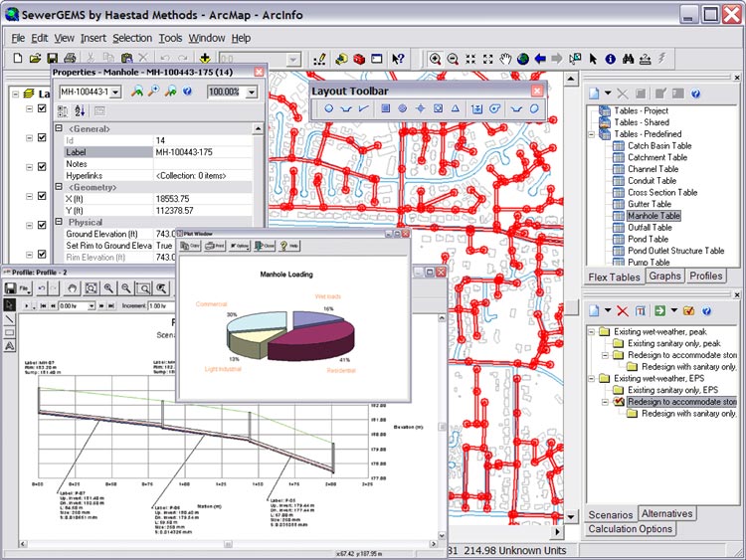Viewport: 746px width, 560px height.
Task: Toggle the fourth layer visibility checkbox
Action: pyautogui.click(x=42, y=196)
